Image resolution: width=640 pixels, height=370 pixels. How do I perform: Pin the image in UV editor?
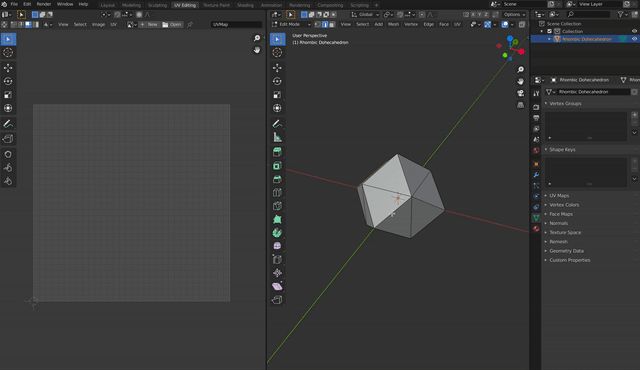(x=190, y=24)
